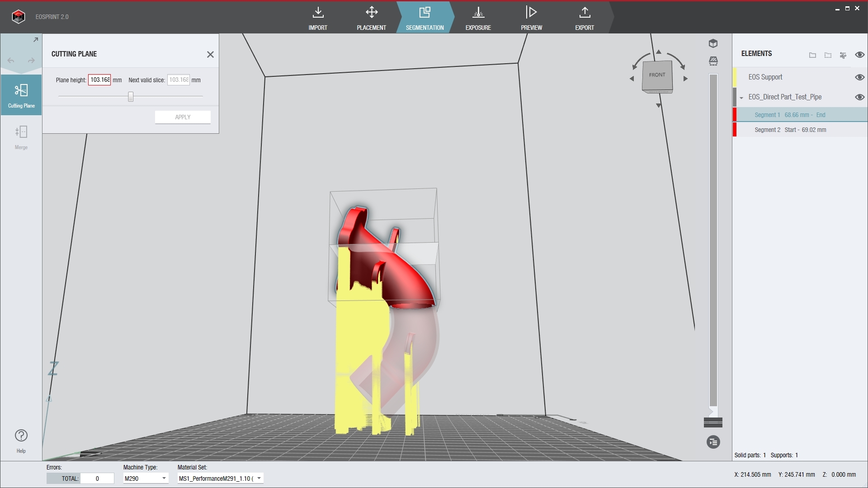This screenshot has width=868, height=488.
Task: Click the undo arrow icon
Action: 11,61
